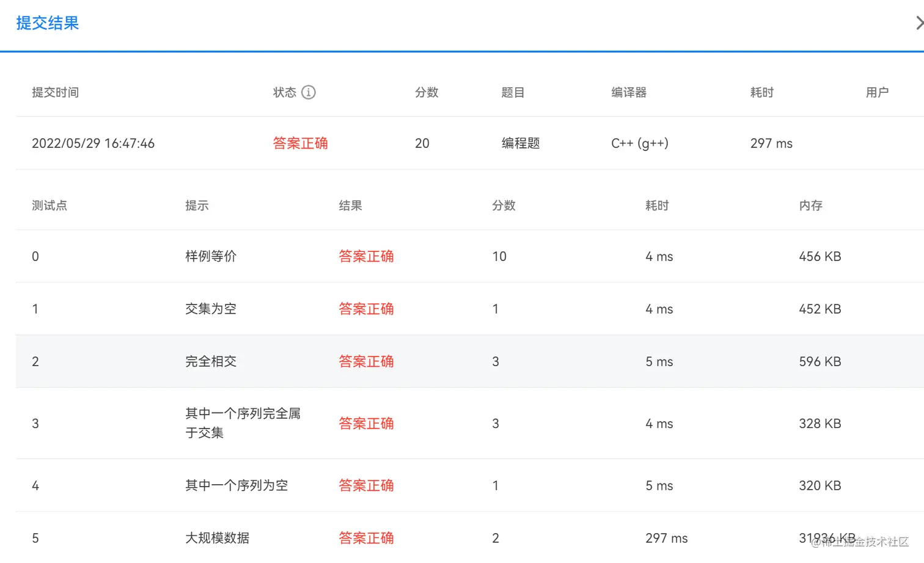Click 答案正确 result for test point 5
Image resolution: width=924 pixels, height=563 pixels.
click(366, 538)
